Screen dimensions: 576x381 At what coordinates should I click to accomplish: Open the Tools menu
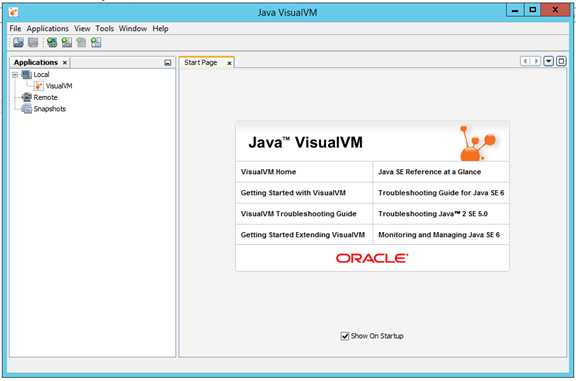(105, 28)
